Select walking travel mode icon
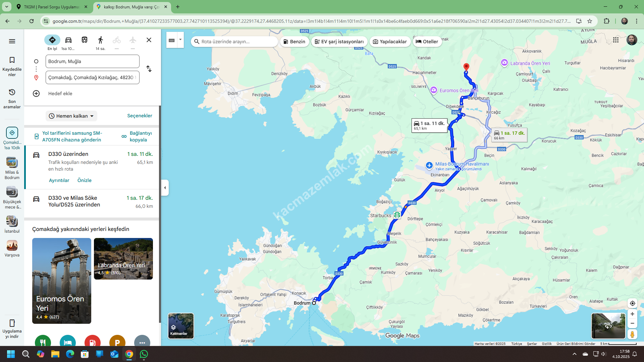 click(100, 40)
